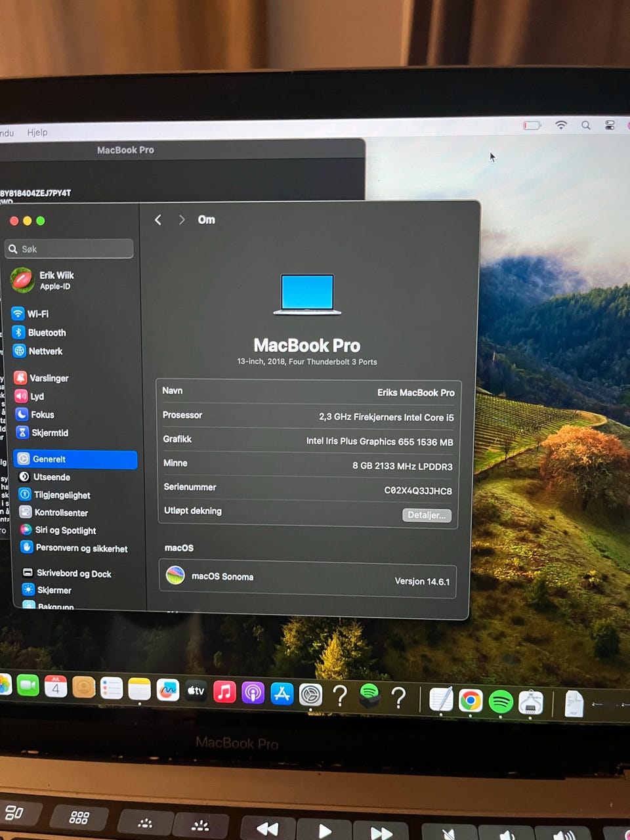Open Reminders from the Dock
Viewport: 630px width, 840px height.
pyautogui.click(x=112, y=688)
